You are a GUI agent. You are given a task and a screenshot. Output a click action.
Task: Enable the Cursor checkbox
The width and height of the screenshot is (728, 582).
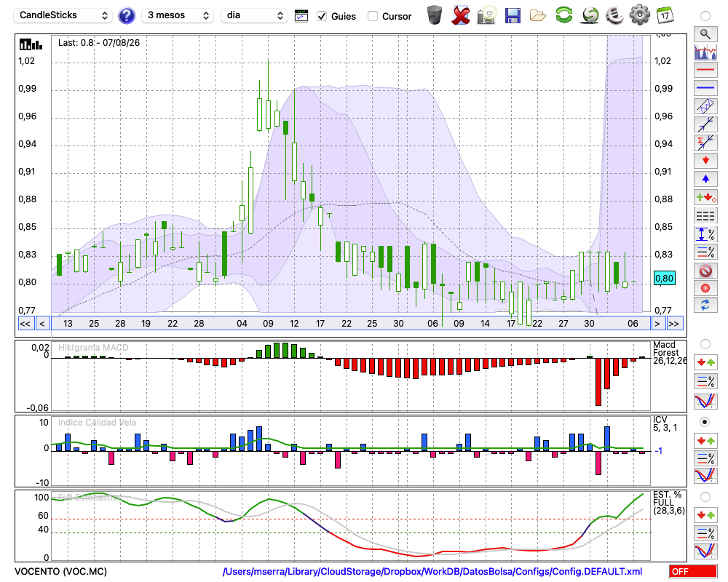[372, 16]
